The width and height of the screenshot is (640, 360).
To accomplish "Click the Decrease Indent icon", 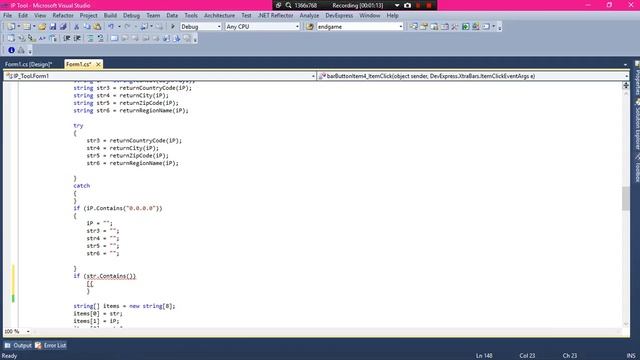I will [67, 38].
